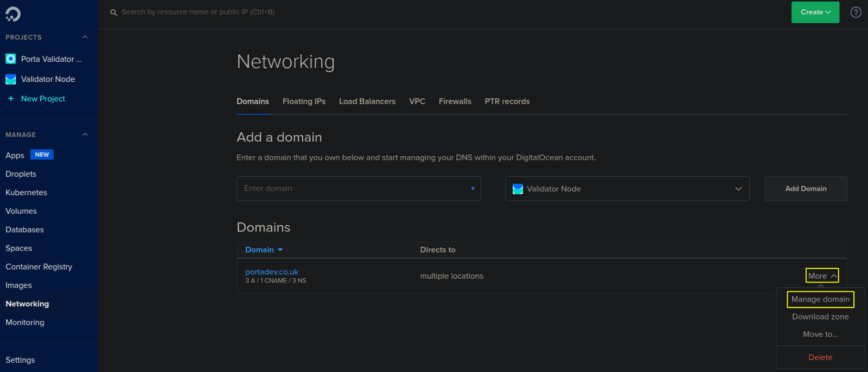Go to Monitoring in the sidebar
Image resolution: width=868 pixels, height=372 pixels.
(x=25, y=323)
